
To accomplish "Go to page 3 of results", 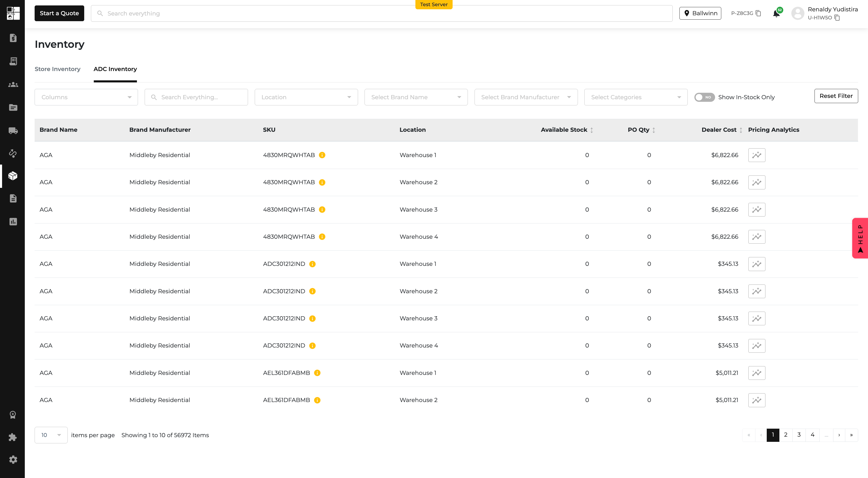I will 799,435.
